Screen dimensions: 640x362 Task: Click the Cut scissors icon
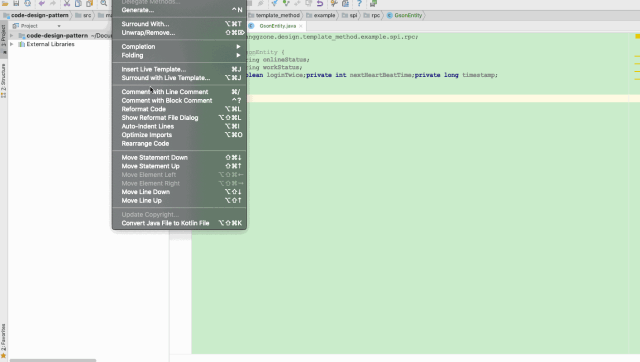(67, 3)
